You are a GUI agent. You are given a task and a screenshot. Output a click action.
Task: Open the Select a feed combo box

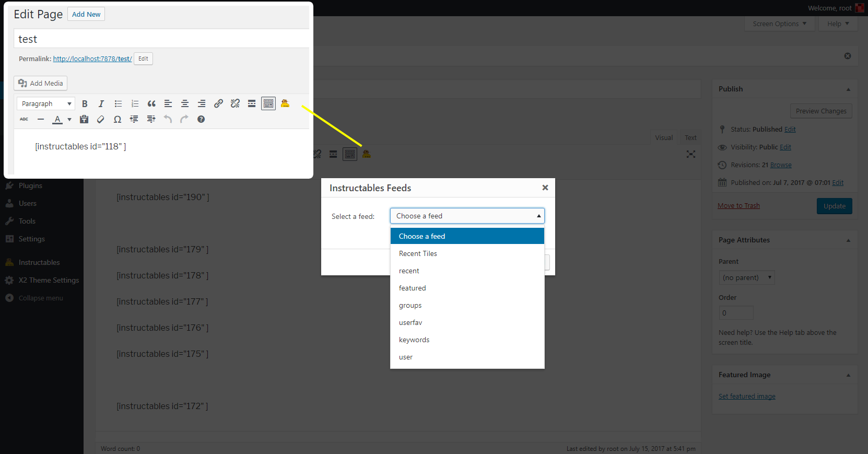[467, 216]
